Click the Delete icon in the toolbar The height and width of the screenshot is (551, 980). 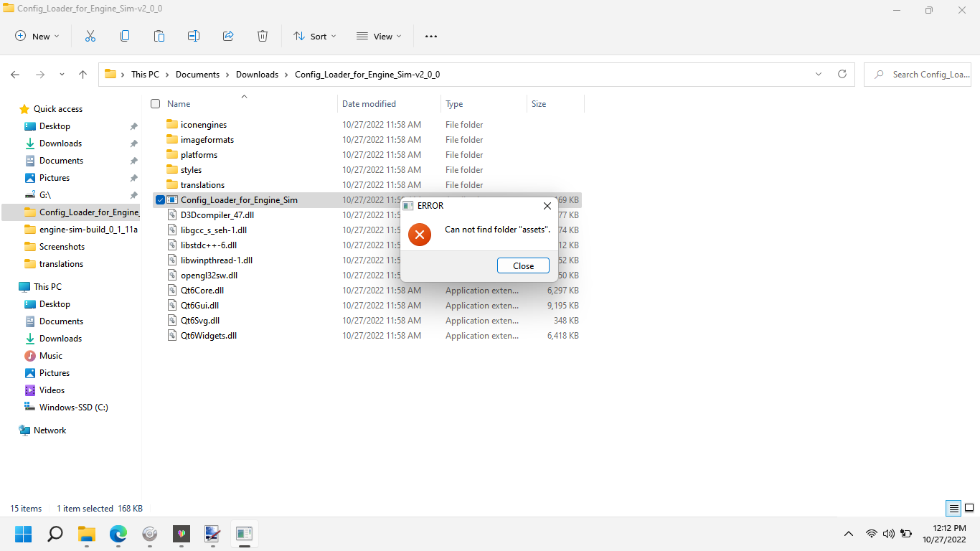pos(263,35)
